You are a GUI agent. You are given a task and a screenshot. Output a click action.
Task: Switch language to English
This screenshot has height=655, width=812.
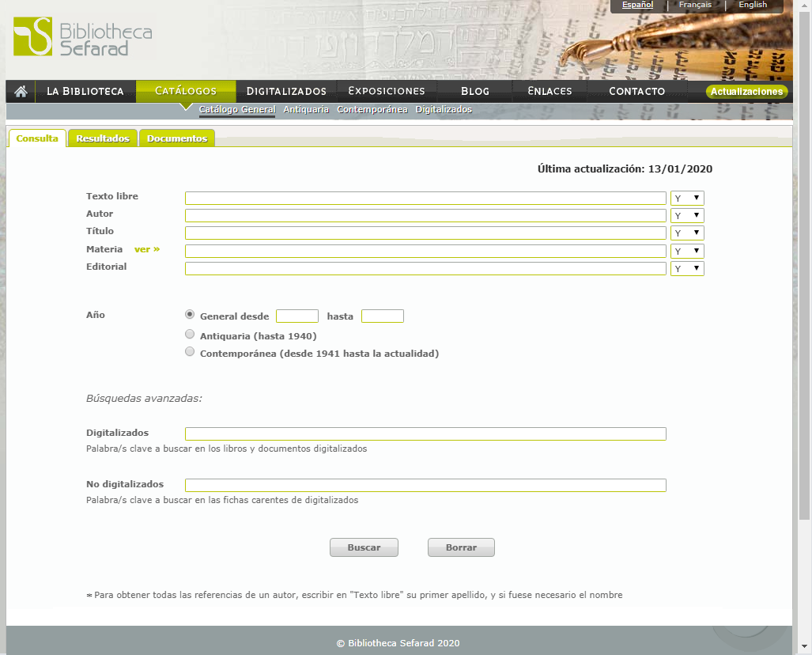tap(753, 5)
